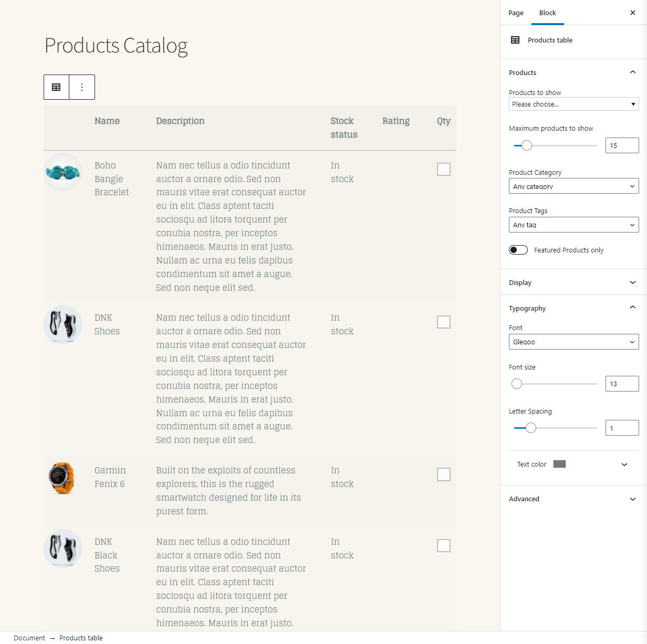Click the Stock status column header

coord(344,128)
